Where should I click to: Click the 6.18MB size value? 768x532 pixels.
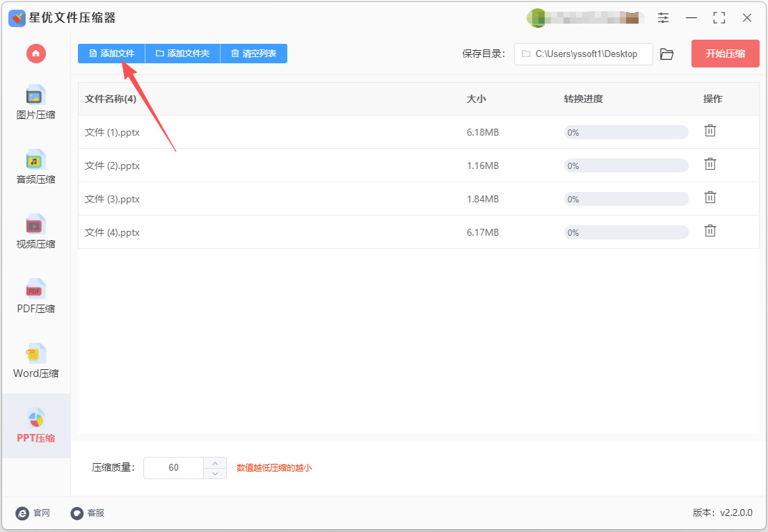[x=483, y=132]
